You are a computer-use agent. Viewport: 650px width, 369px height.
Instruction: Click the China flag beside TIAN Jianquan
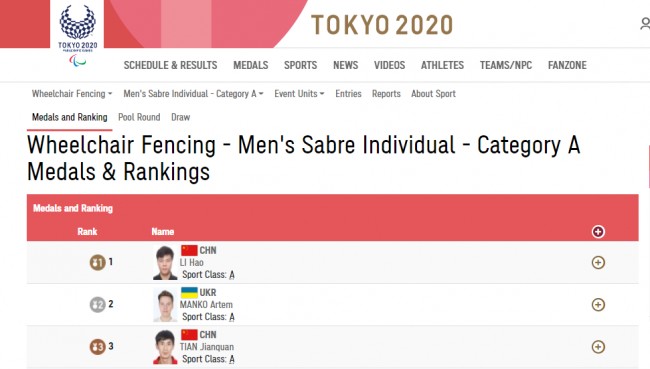(189, 334)
